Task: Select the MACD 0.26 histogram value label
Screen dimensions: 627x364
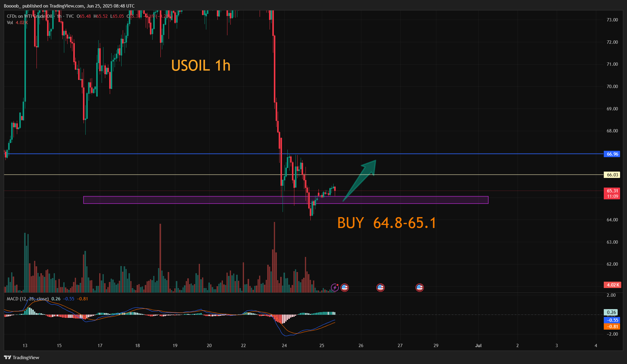Action: click(x=611, y=312)
